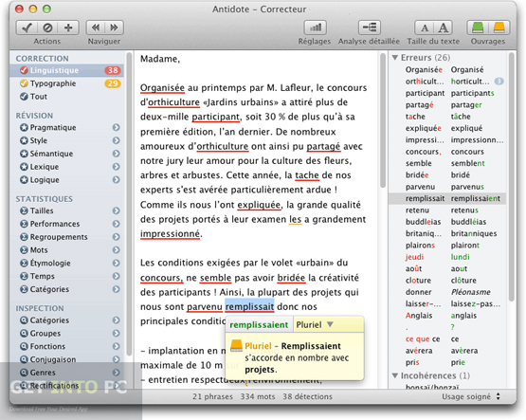
Task: Expand the arrow beside Mots
Action: coord(116,250)
